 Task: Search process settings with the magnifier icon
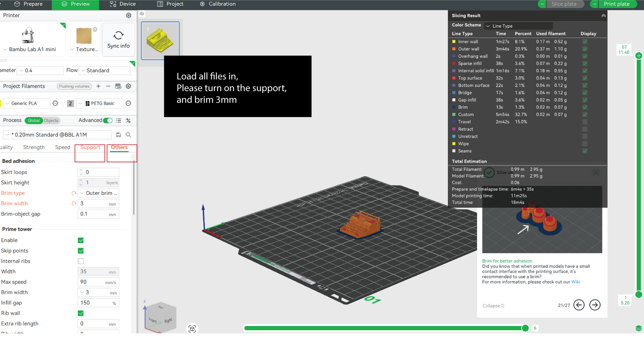tap(128, 135)
